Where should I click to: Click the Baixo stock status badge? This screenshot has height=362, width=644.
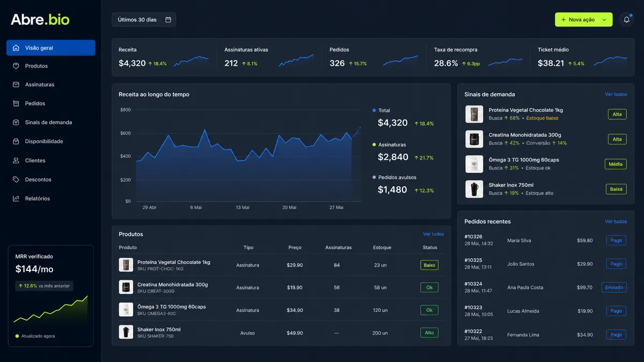point(429,265)
